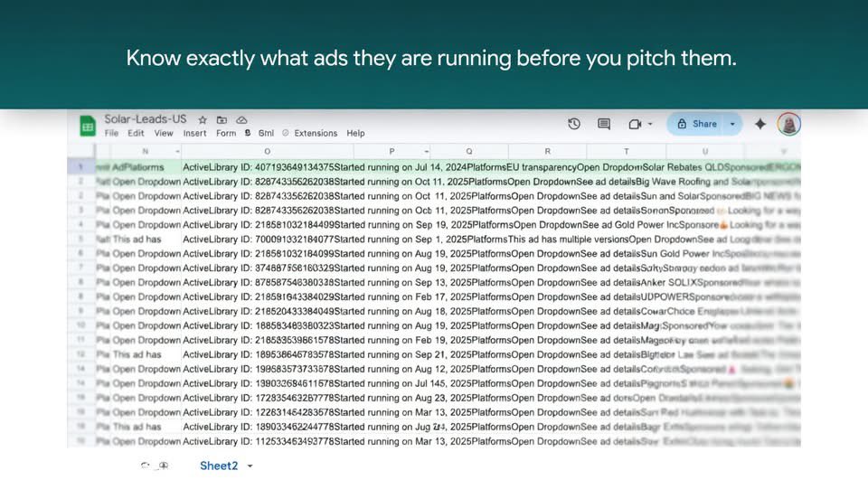Screen dimensions: 868x480
Task: Select the cell with Library ID 700091332184077
Action: [268, 240]
